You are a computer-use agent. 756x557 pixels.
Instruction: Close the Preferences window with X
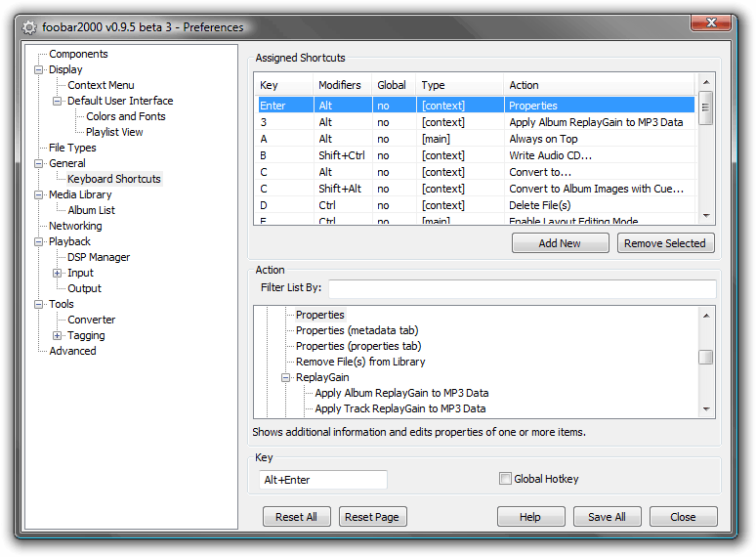711,22
